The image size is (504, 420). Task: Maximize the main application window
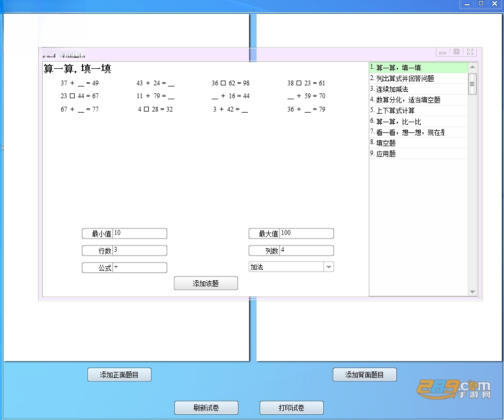[x=481, y=4]
